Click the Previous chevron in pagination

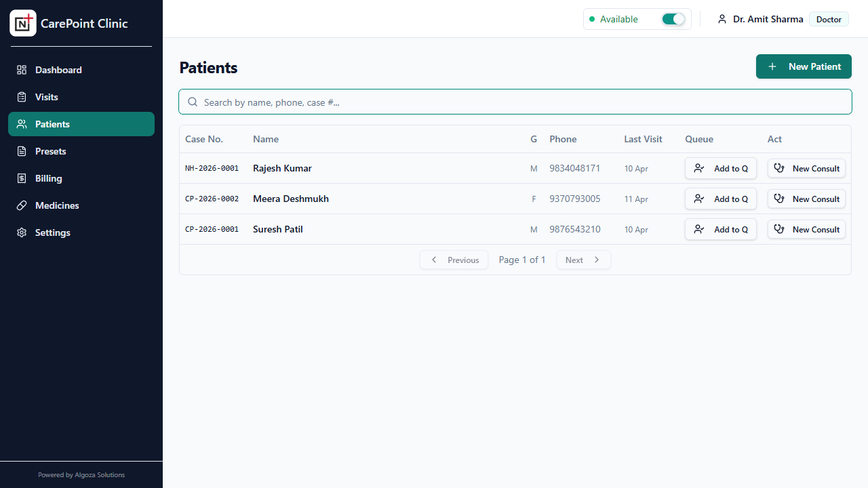[x=434, y=260]
